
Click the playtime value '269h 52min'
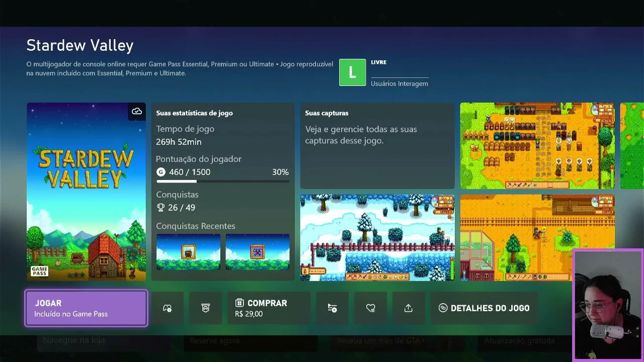click(x=179, y=142)
